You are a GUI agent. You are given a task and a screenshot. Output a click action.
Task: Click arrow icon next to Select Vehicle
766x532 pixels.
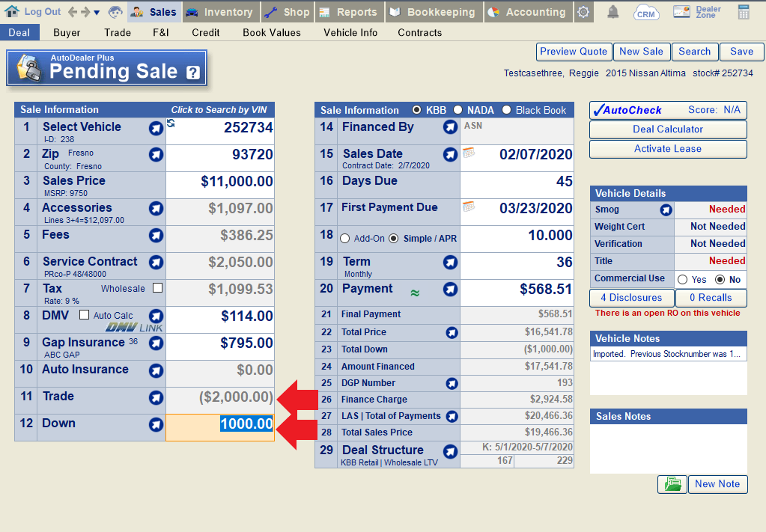[156, 128]
